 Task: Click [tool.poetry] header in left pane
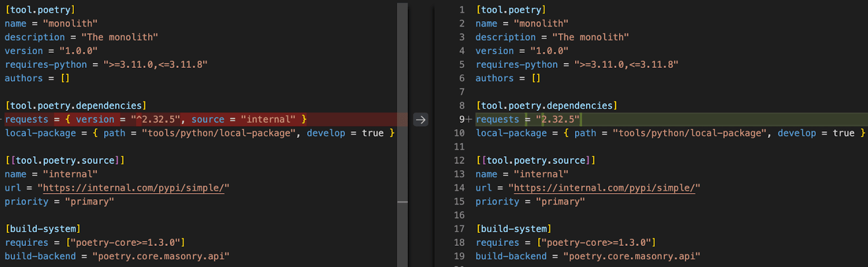(40, 10)
